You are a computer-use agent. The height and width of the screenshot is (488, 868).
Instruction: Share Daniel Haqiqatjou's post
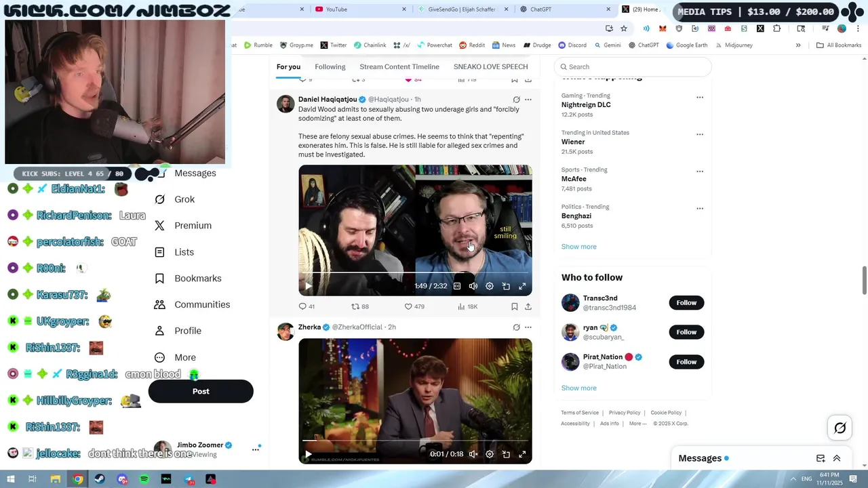[x=528, y=306]
